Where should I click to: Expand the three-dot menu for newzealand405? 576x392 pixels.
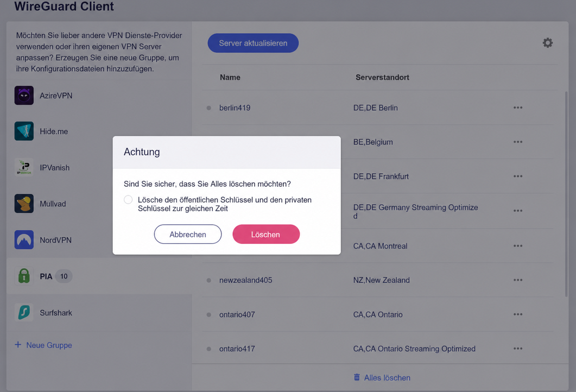pos(518,280)
